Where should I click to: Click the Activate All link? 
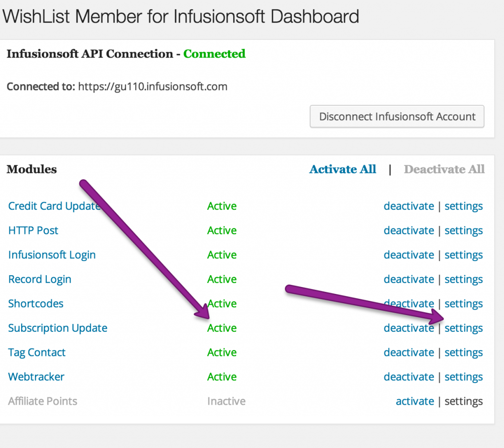(x=343, y=169)
